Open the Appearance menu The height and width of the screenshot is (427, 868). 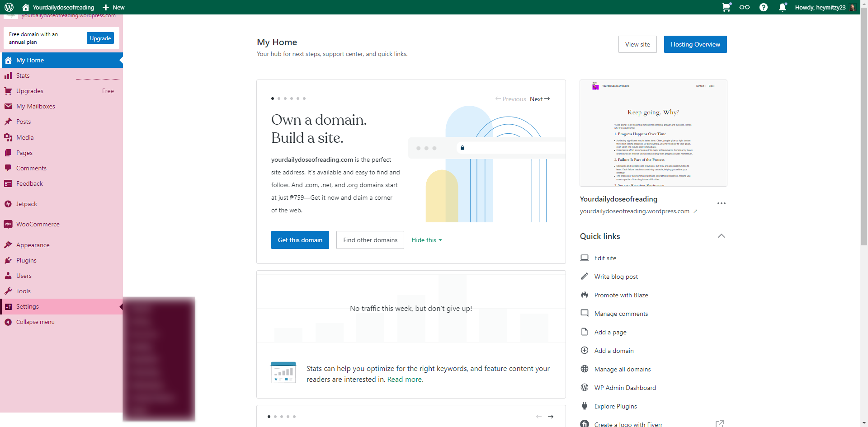pyautogui.click(x=61, y=245)
